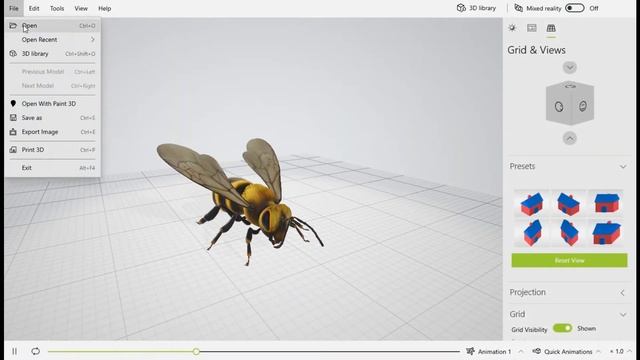
Task: Click the 3D library toolbar button
Action: coord(476,8)
